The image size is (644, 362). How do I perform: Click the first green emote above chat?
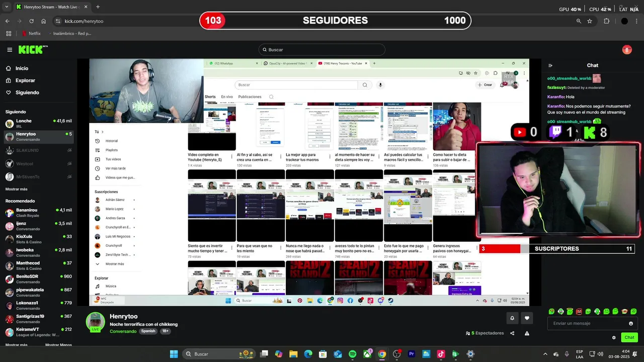pos(551,312)
